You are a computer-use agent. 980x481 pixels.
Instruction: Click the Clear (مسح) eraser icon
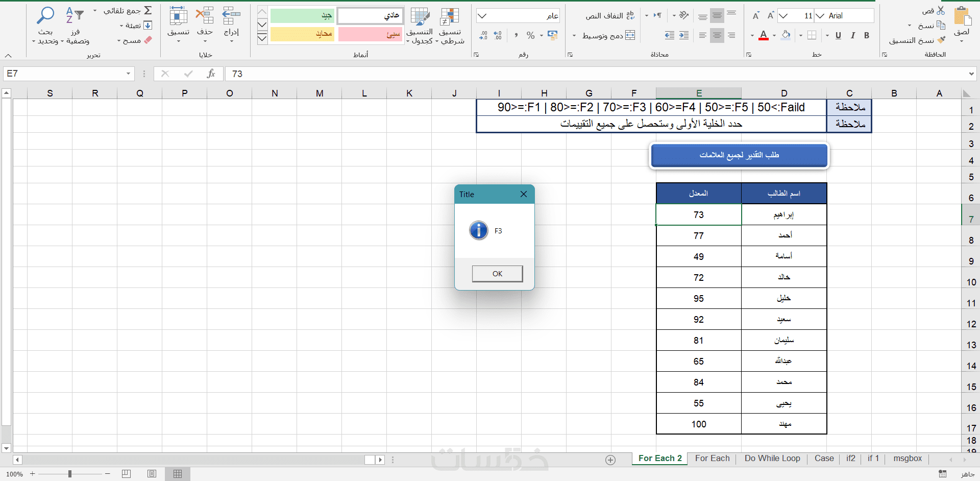tap(148, 40)
